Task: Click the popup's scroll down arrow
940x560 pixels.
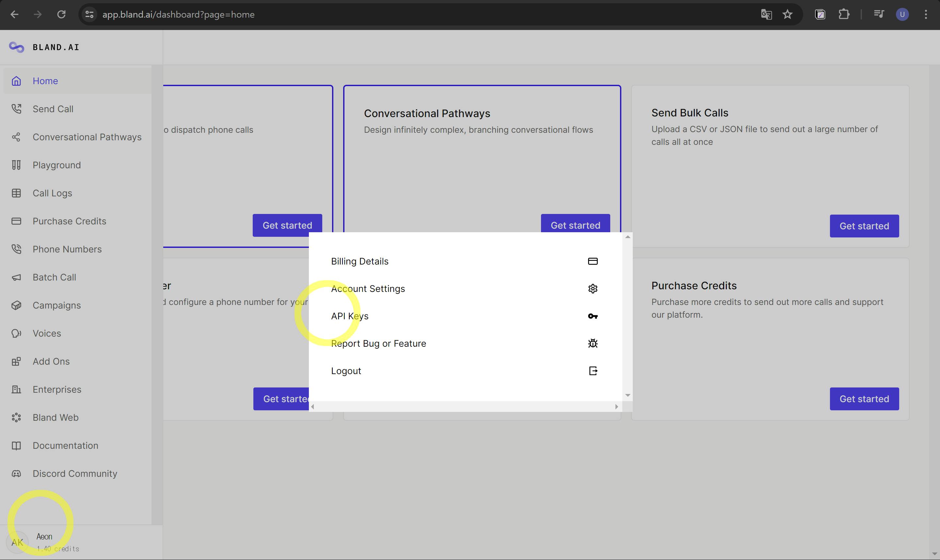Action: pos(627,395)
